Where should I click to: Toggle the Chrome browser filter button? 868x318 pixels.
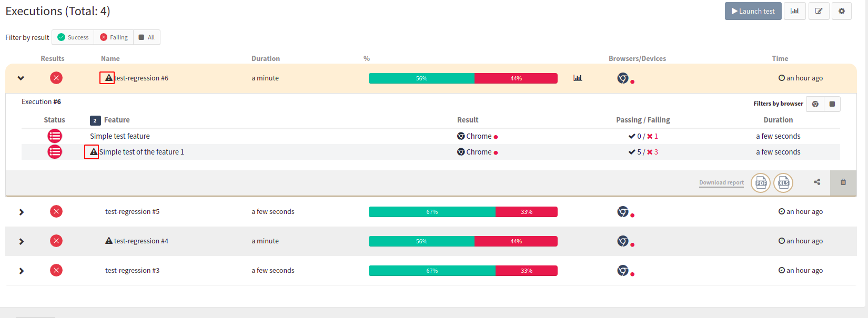click(815, 104)
